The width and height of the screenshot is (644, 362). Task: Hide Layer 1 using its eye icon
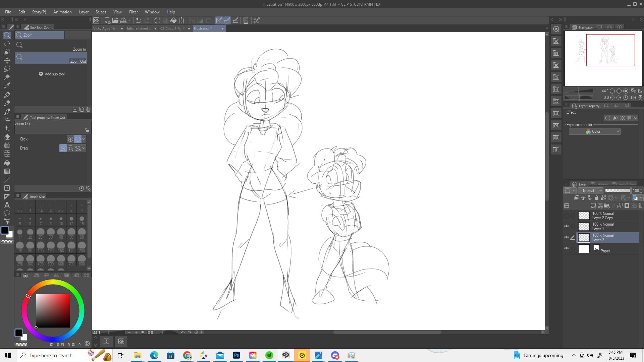point(567,226)
